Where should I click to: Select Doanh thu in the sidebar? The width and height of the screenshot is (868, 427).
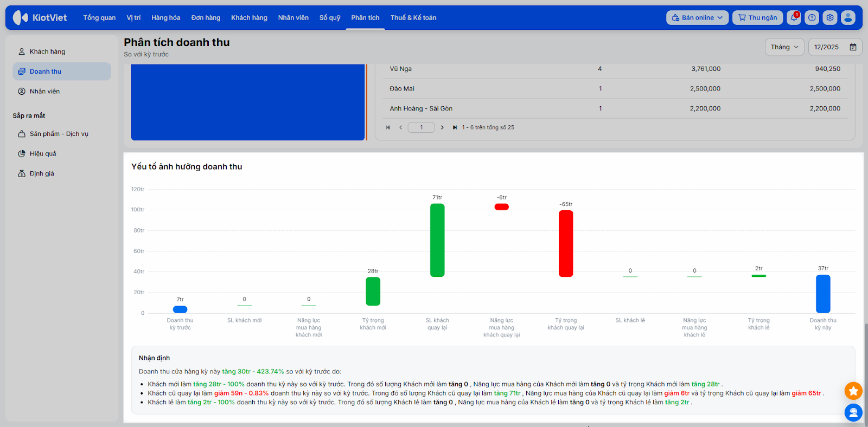(62, 72)
